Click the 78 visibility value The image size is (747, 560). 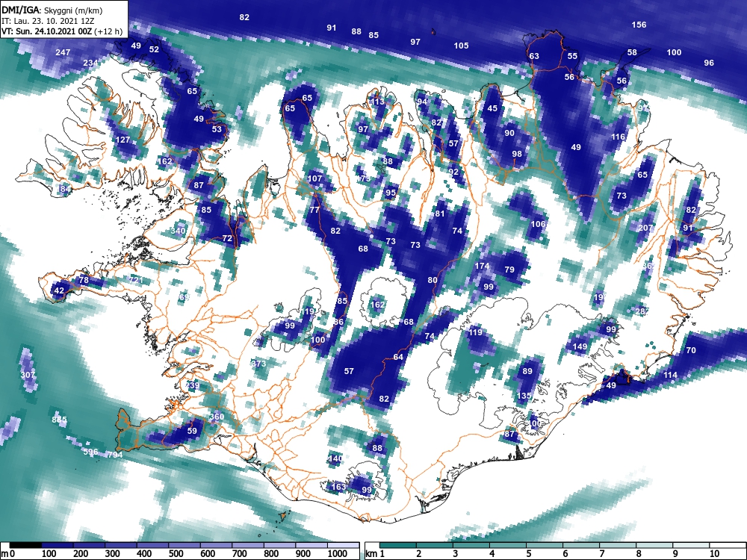coord(84,280)
